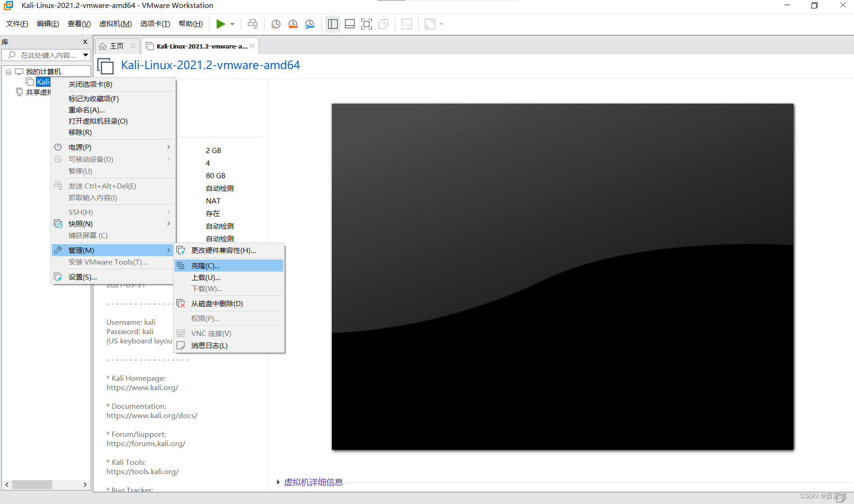
Task: Toggle the library panel toolbar icon
Action: 333,24
